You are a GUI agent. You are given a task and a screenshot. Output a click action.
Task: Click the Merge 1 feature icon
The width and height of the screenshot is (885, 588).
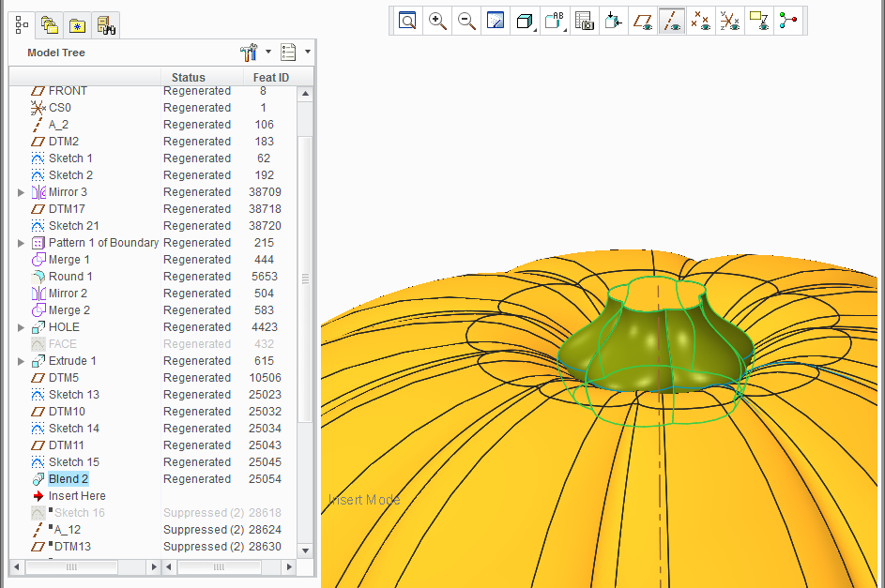click(38, 260)
